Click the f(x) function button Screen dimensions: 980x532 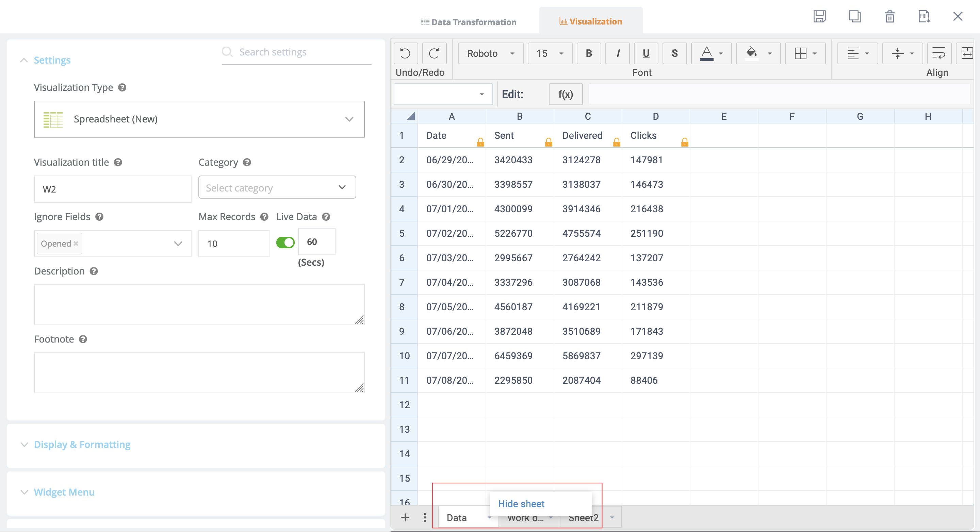pos(565,94)
